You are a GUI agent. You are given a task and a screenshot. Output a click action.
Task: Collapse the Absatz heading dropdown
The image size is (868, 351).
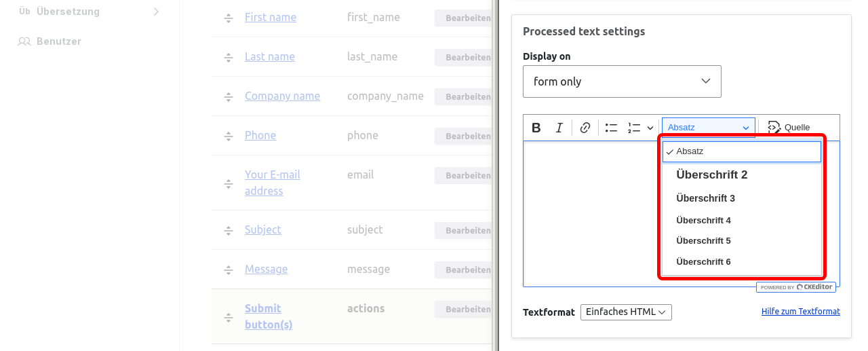[x=709, y=128]
